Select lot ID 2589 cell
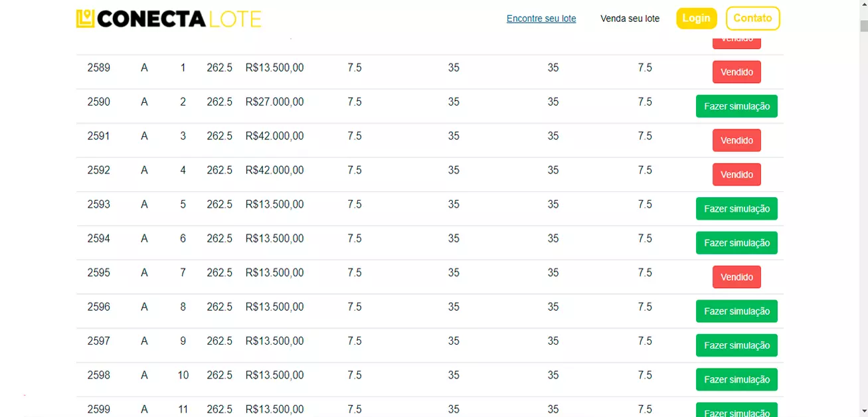 pyautogui.click(x=99, y=68)
